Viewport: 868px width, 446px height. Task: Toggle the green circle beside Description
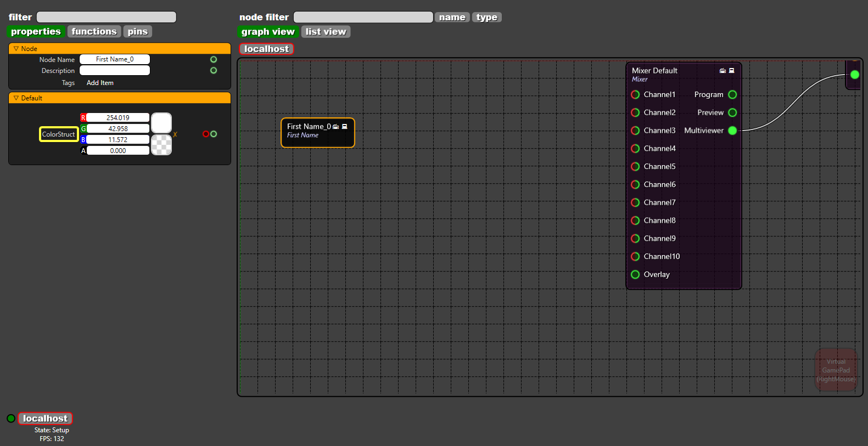coord(214,70)
